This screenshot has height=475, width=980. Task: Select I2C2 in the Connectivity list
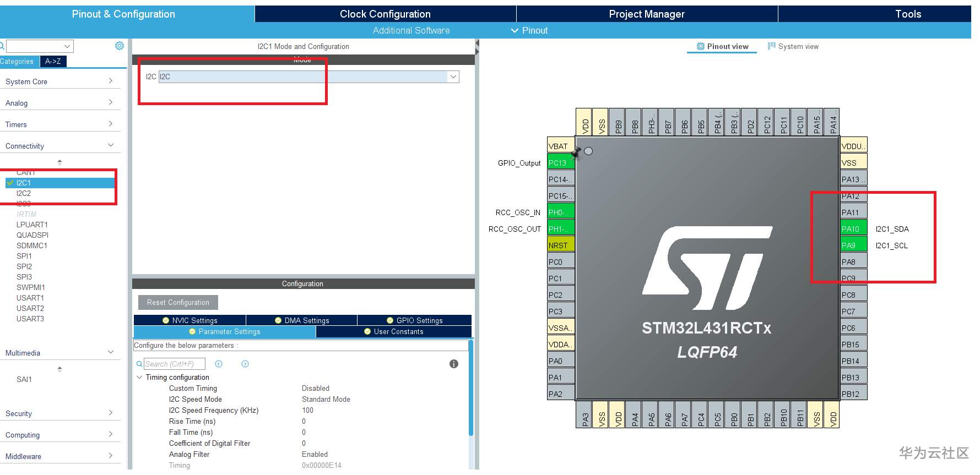[x=24, y=193]
